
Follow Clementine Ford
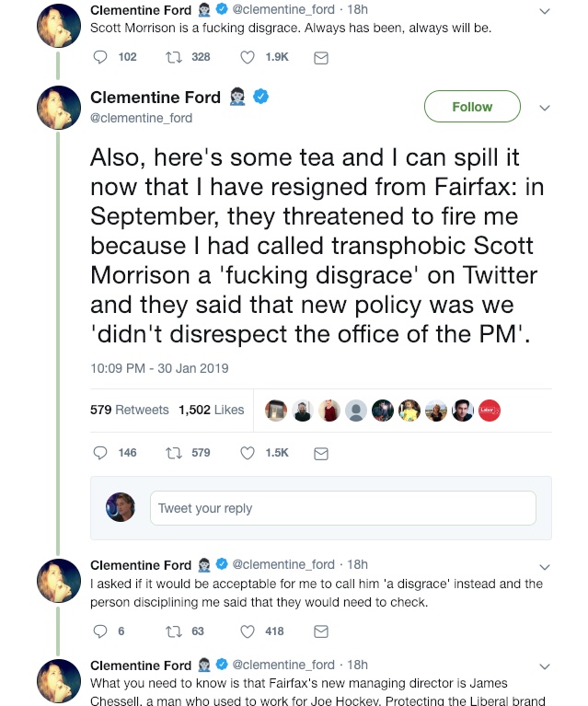pyautogui.click(x=472, y=107)
